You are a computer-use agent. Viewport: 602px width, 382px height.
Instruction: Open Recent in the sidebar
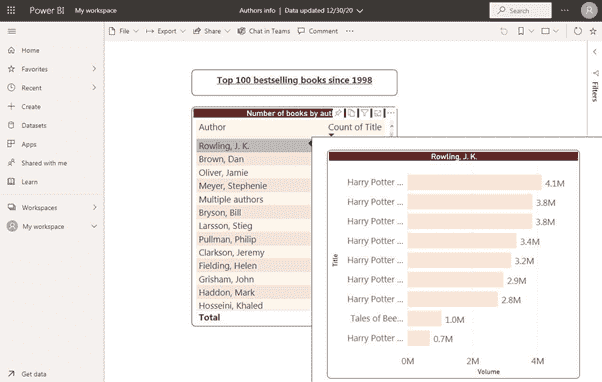31,88
